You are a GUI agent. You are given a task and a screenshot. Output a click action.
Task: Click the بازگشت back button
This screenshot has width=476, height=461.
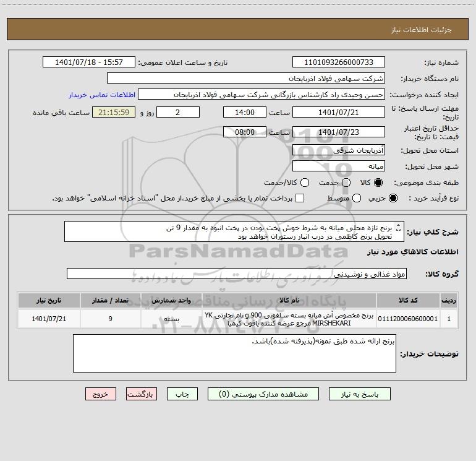click(142, 394)
